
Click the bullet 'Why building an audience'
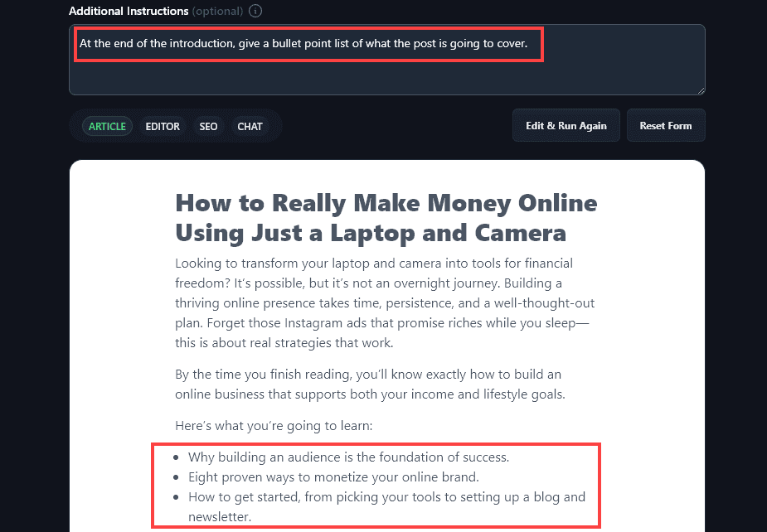point(349,457)
